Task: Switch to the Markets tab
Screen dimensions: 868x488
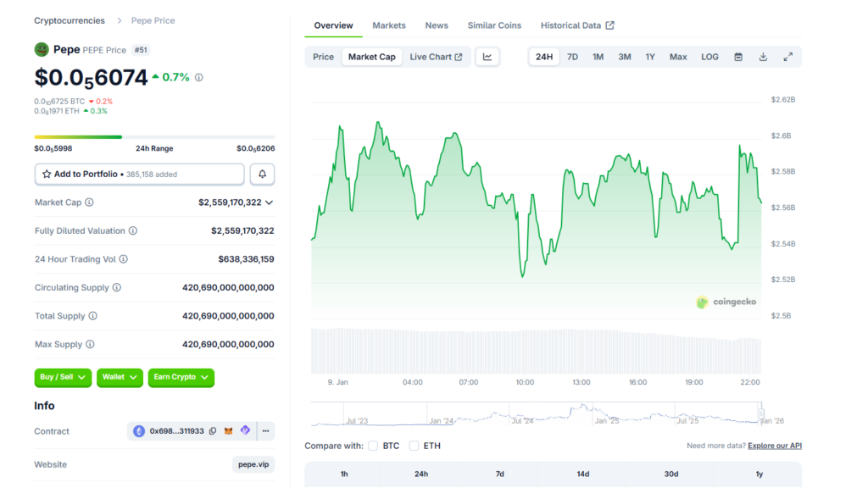Action: 389,25
